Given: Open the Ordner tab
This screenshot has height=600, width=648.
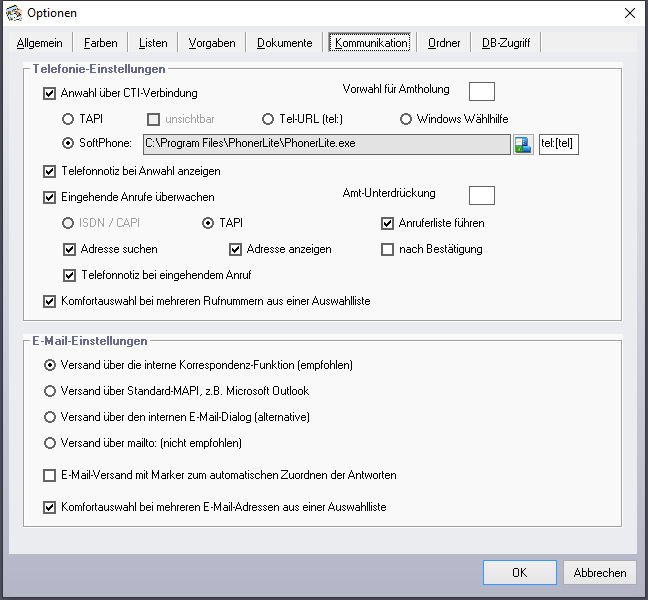Looking at the screenshot, I should coord(444,43).
